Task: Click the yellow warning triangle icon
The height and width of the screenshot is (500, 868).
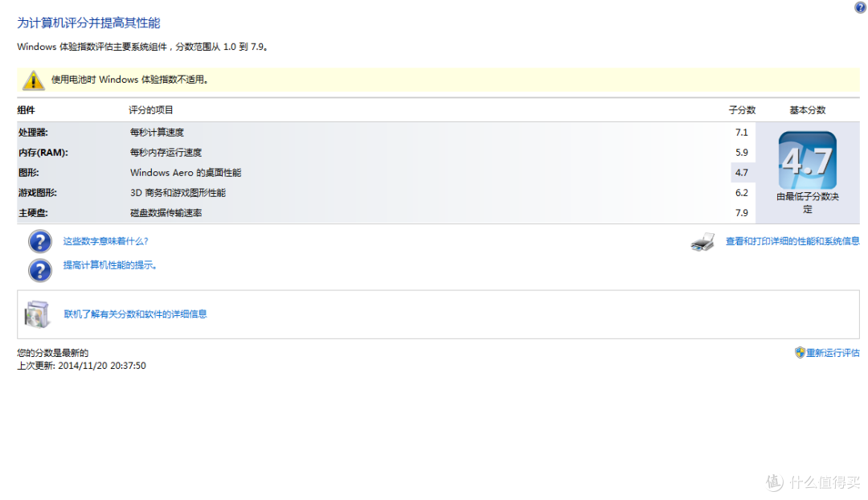Action: pos(33,80)
